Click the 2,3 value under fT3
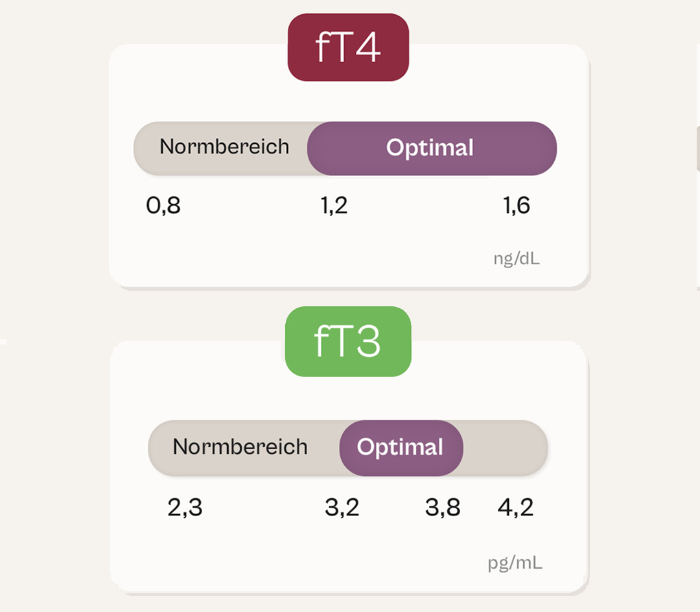Image resolution: width=700 pixels, height=612 pixels. pos(185,508)
